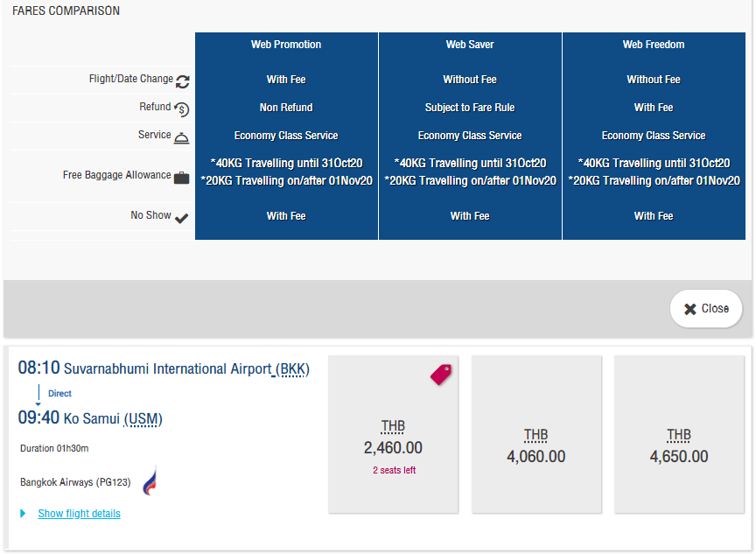
Task: Click the Web Freedom column header
Action: [654, 45]
